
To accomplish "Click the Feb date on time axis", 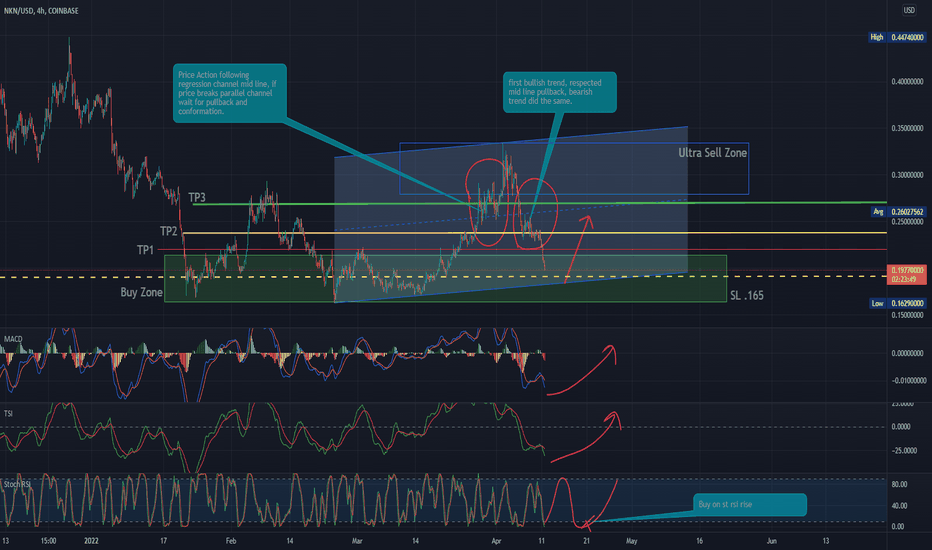I will [231, 541].
